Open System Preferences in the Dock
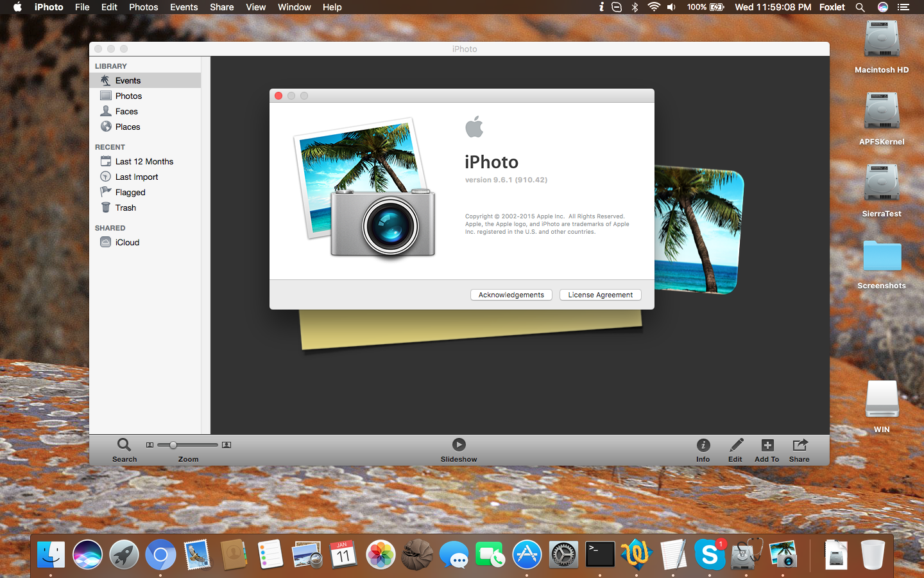This screenshot has width=924, height=578. click(563, 555)
